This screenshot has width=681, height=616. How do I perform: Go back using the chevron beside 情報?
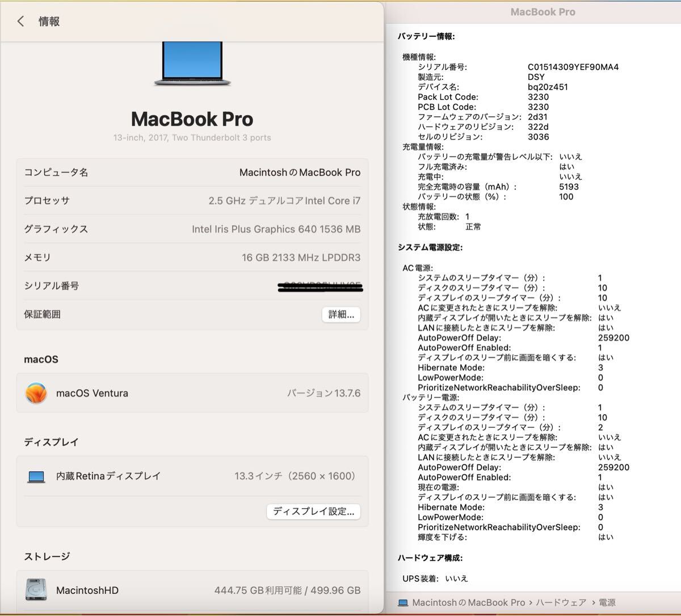[20, 22]
